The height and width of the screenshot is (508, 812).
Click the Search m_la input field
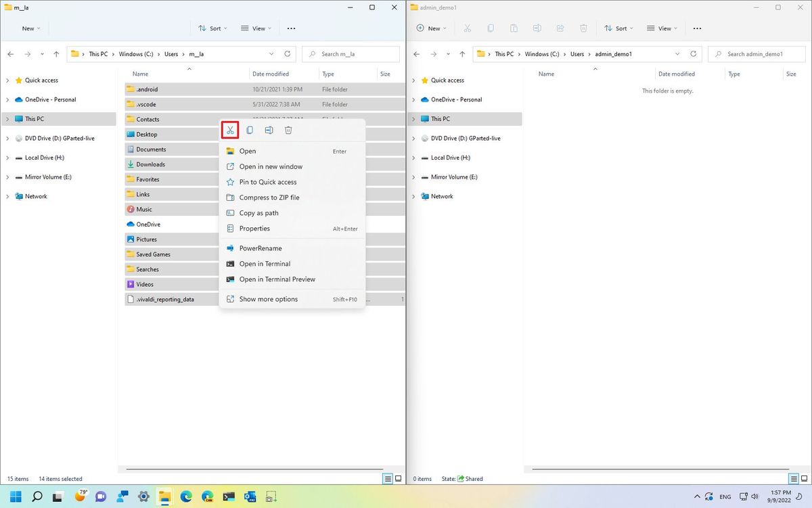point(351,54)
